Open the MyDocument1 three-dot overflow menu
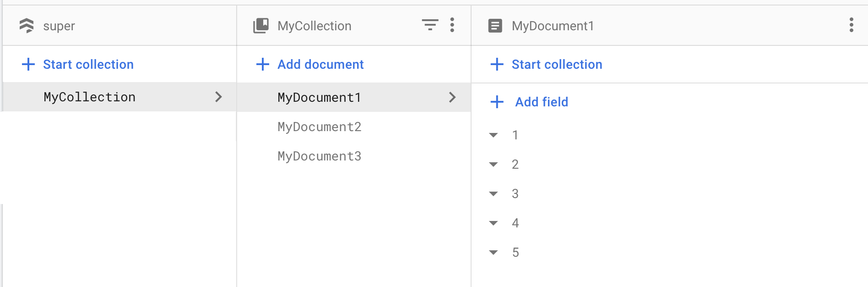868x287 pixels. 852,25
